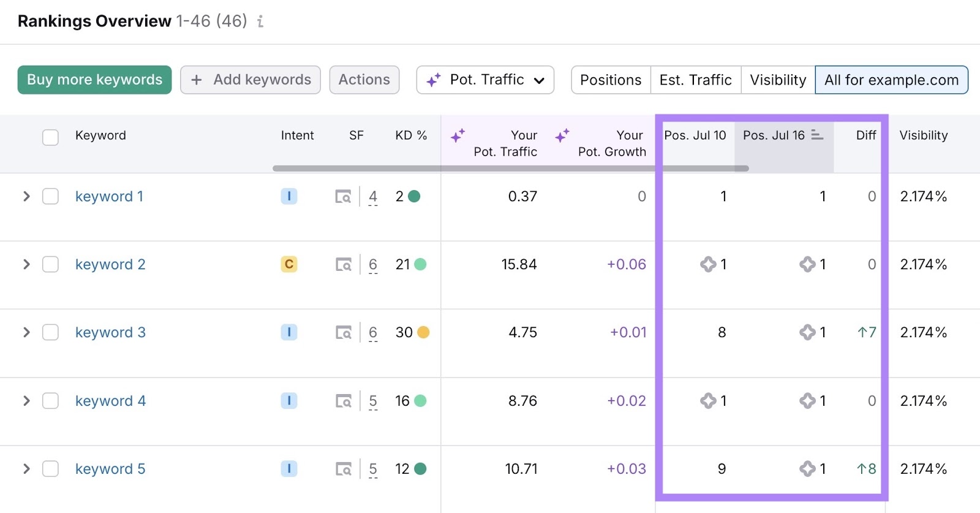This screenshot has width=980, height=513.
Task: Expand the keyword 1 row details
Action: pos(26,197)
